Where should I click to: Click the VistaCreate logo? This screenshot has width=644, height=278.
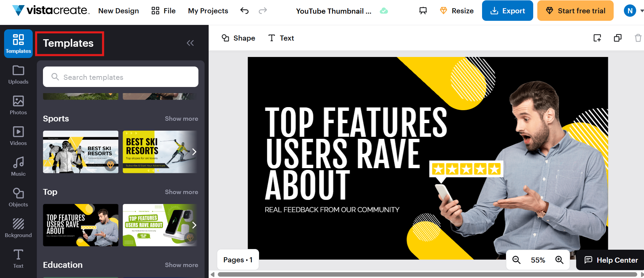click(51, 11)
